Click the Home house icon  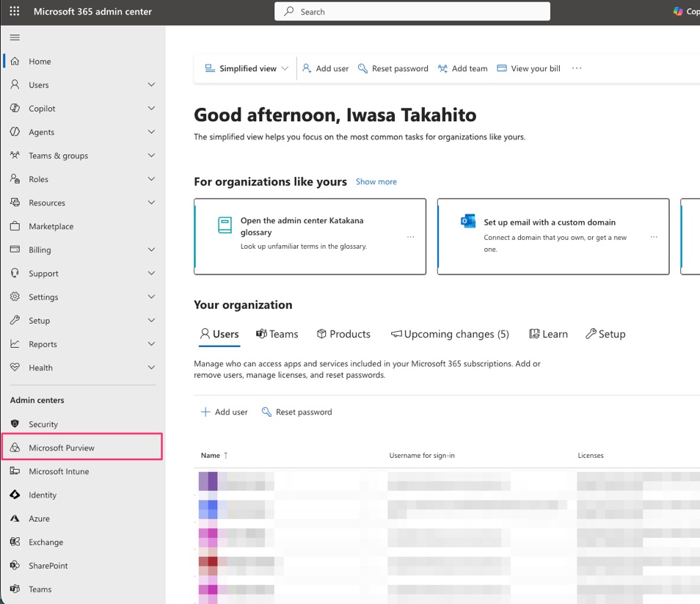[x=15, y=61]
